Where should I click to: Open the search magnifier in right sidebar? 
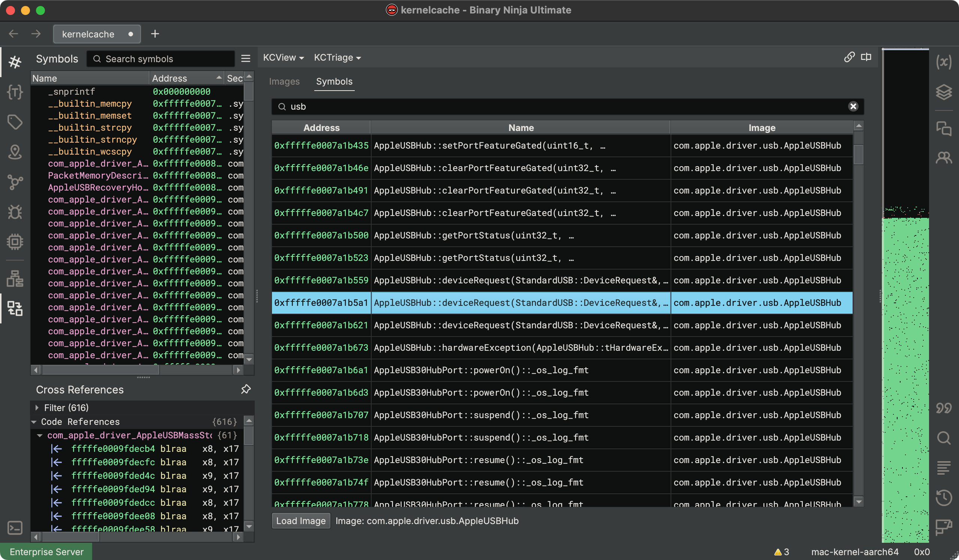point(944,438)
